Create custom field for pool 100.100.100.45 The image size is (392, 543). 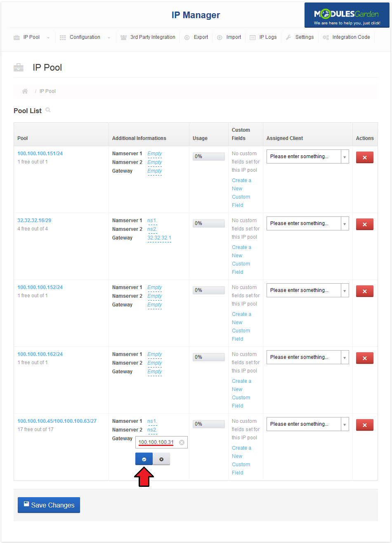(x=241, y=460)
